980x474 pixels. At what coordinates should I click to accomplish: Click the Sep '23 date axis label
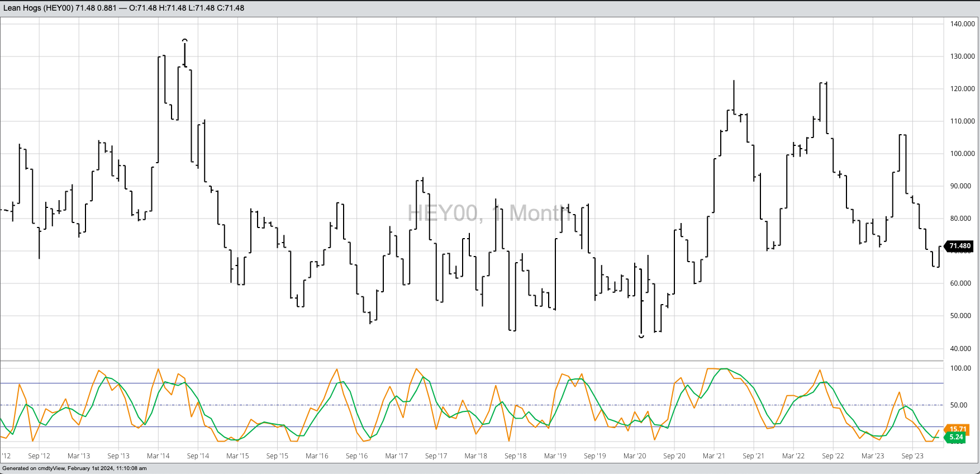[x=912, y=456]
